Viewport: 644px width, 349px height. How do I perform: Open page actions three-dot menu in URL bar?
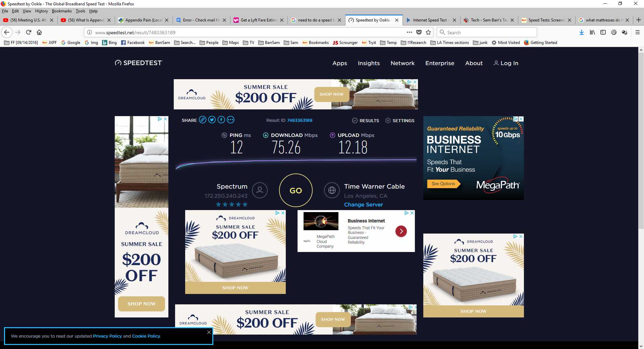tap(409, 32)
